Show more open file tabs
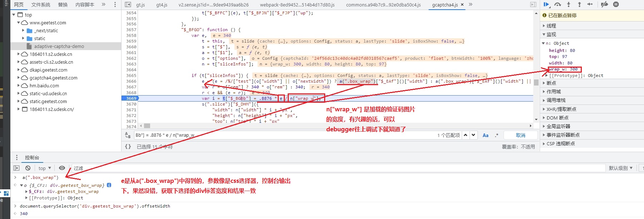The width and height of the screenshot is (644, 219). pos(471,5)
